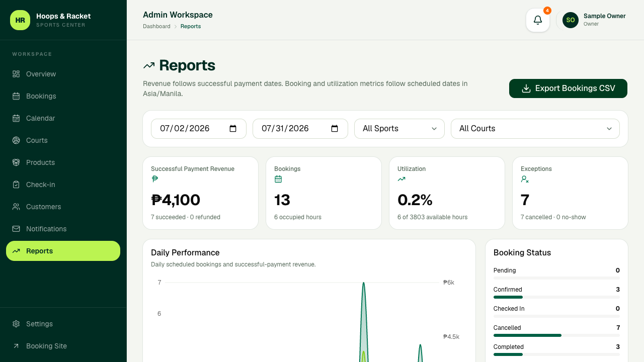The width and height of the screenshot is (644, 362).
Task: Click the SO user avatar
Action: [571, 20]
